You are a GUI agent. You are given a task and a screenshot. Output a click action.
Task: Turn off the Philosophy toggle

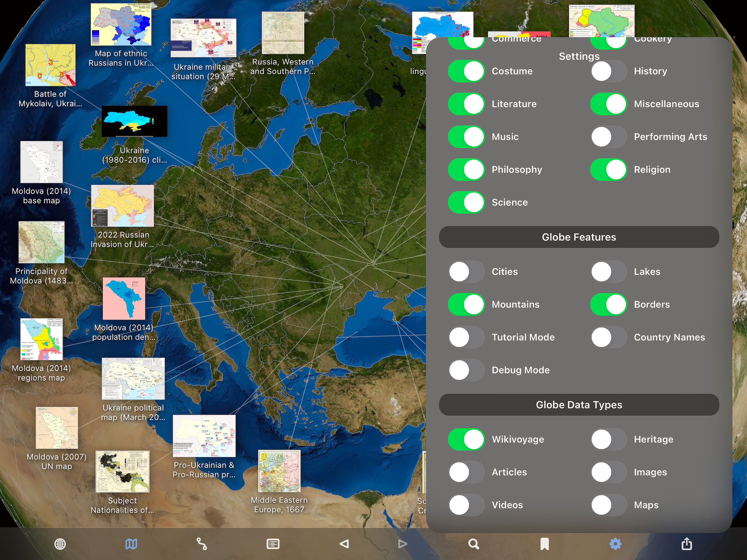(x=466, y=170)
